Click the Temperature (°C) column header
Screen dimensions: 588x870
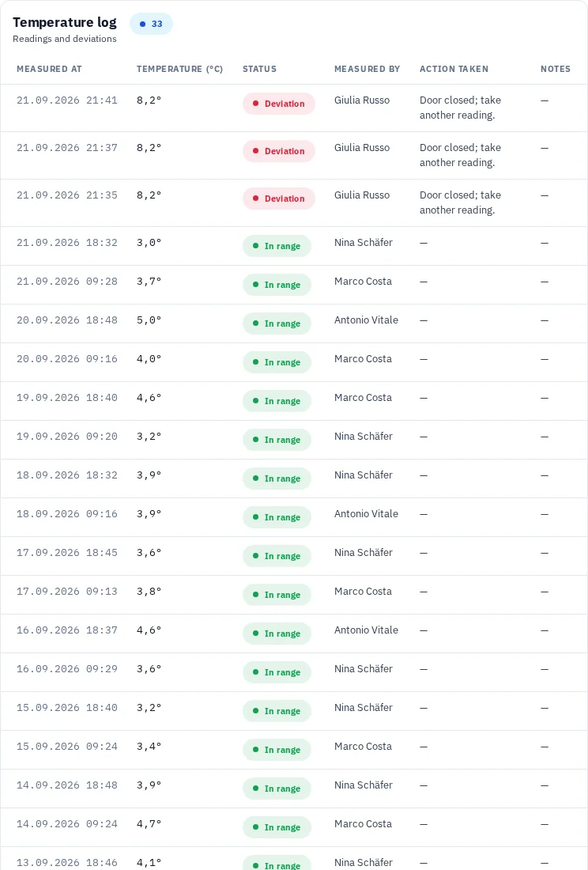[x=179, y=69]
